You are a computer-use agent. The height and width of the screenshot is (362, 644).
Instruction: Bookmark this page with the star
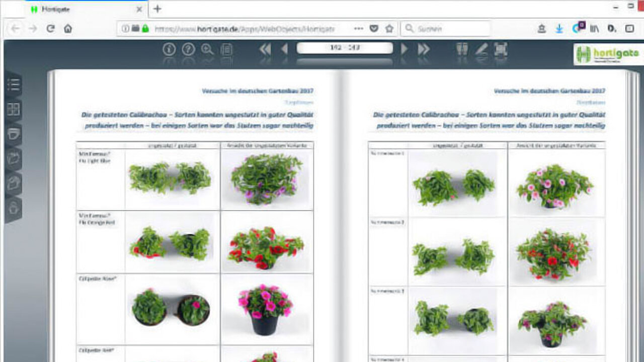coord(389,29)
